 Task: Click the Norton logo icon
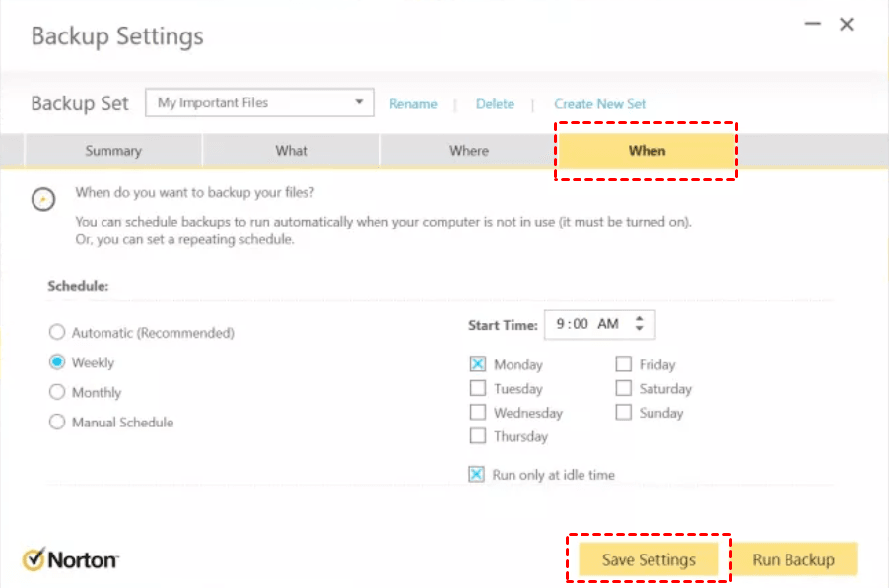click(34, 559)
